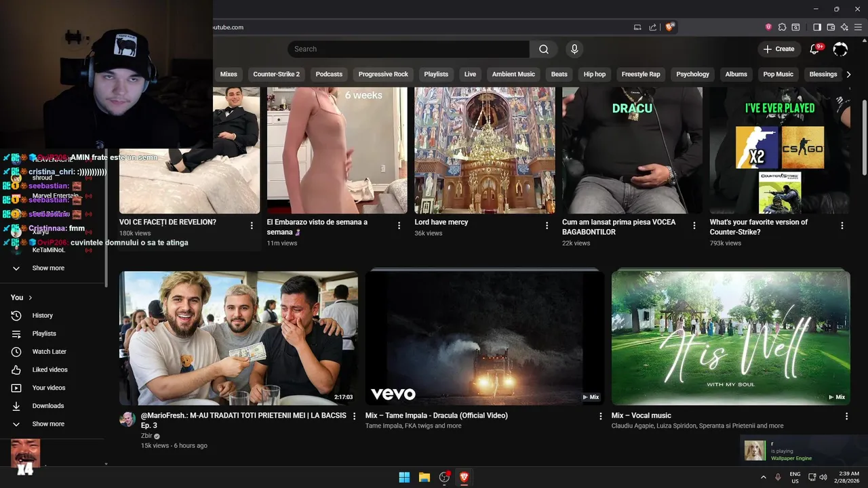The image size is (868, 488).
Task: Click the install app icon in address bar
Action: tap(637, 27)
